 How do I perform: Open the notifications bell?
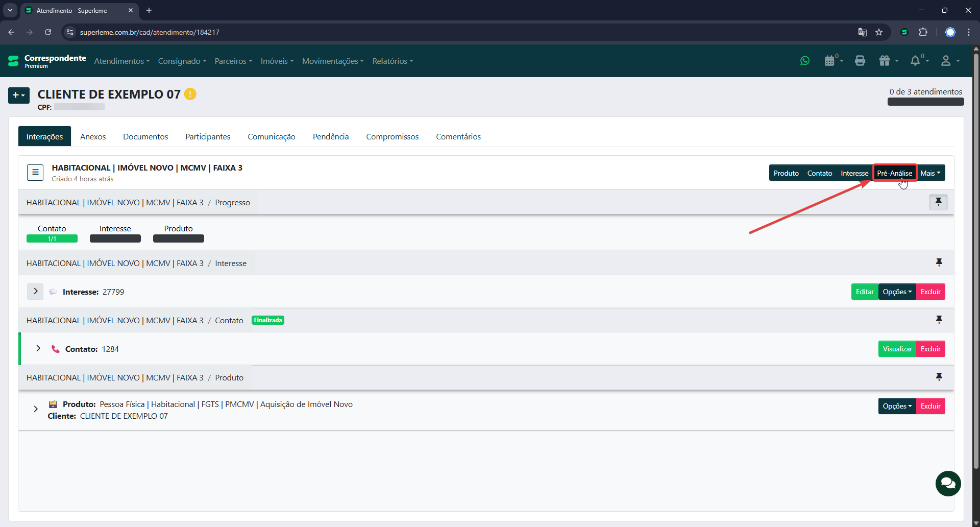coord(915,61)
